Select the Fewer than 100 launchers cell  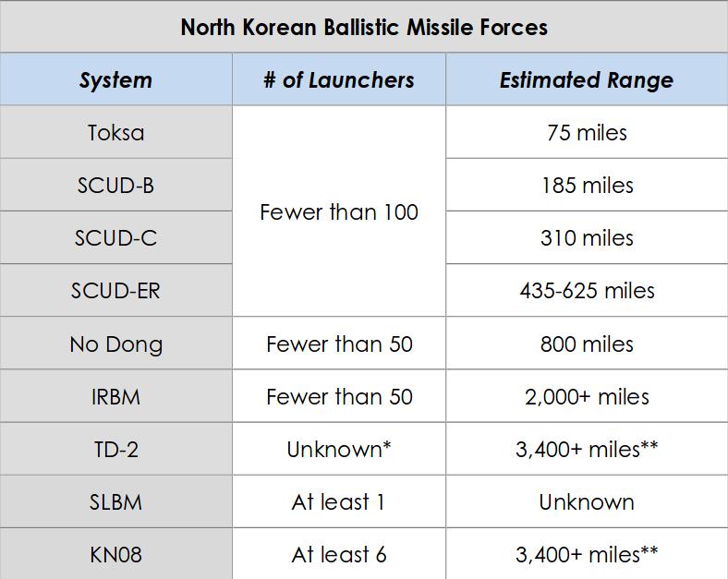pos(339,212)
